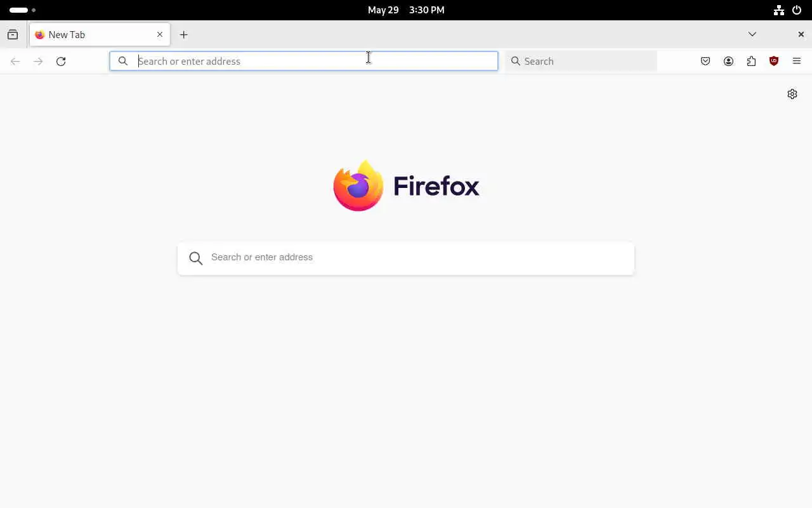This screenshot has width=812, height=508.
Task: Click magnifier icon in address bar
Action: (x=123, y=61)
